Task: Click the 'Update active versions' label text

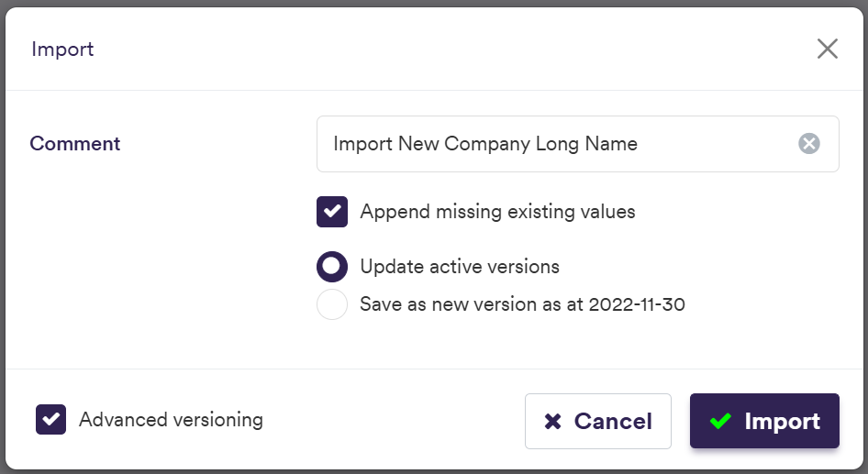Action: pos(460,267)
